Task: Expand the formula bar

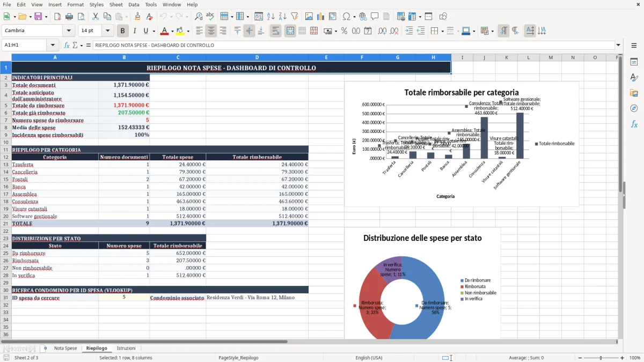Action: coord(618,45)
